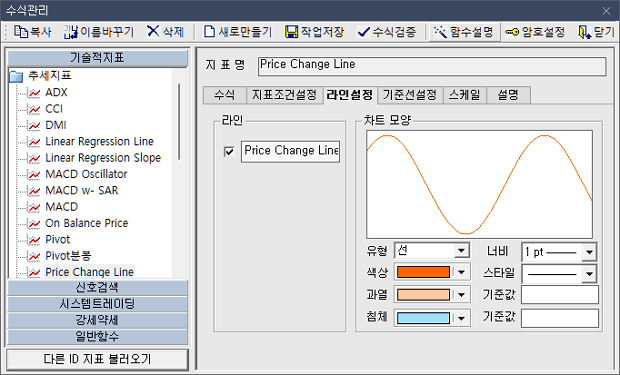
Task: Click the 과열 기준값 input field
Action: (x=560, y=295)
